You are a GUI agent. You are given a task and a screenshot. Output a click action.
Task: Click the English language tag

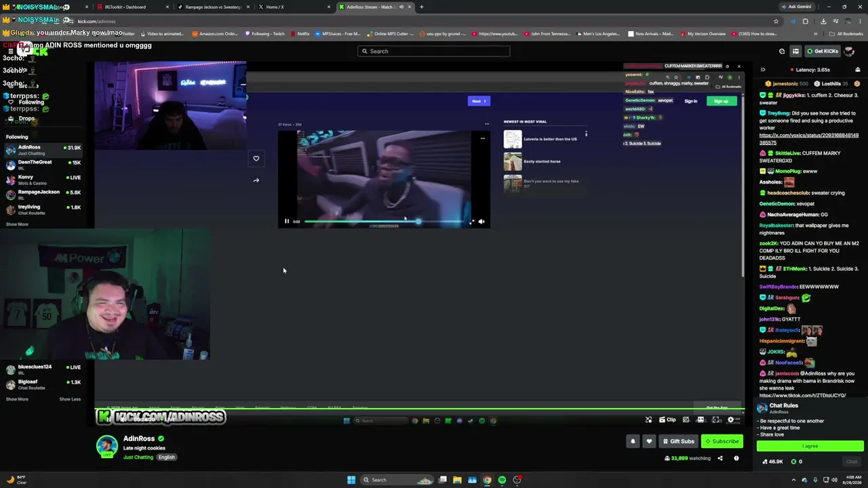click(x=166, y=457)
